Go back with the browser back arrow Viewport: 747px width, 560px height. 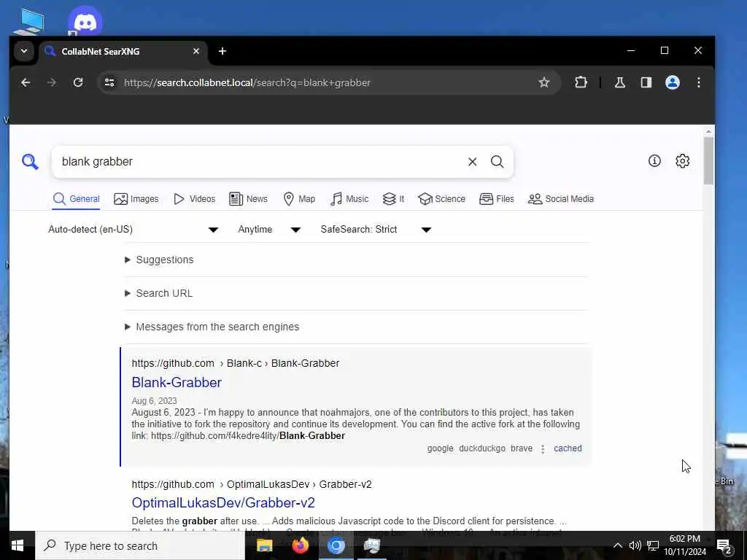click(x=26, y=82)
